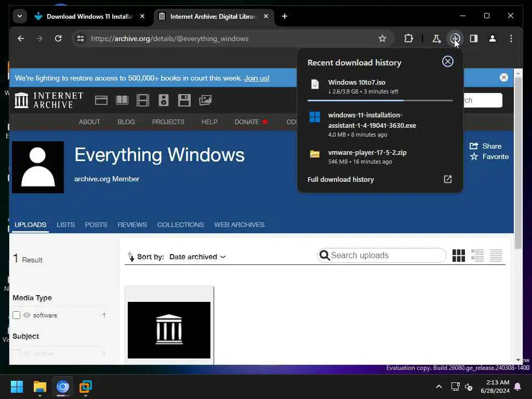Open Internet Archive audio speaker icon

pos(164,100)
